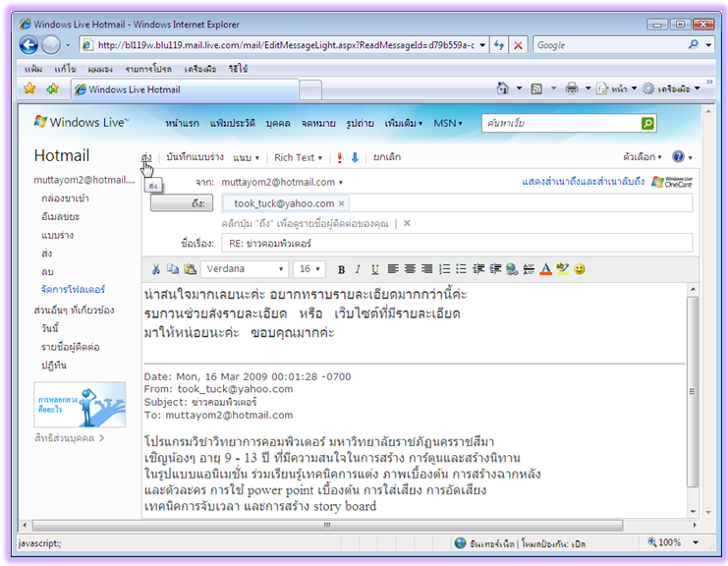Insert a hyperlink with globe icon

tap(512, 269)
